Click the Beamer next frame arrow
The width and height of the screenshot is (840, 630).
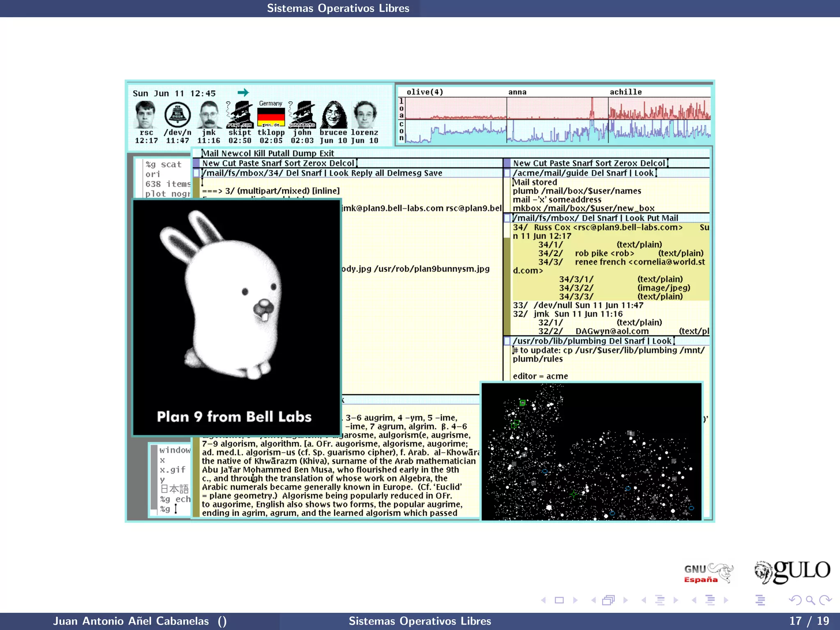point(625,600)
